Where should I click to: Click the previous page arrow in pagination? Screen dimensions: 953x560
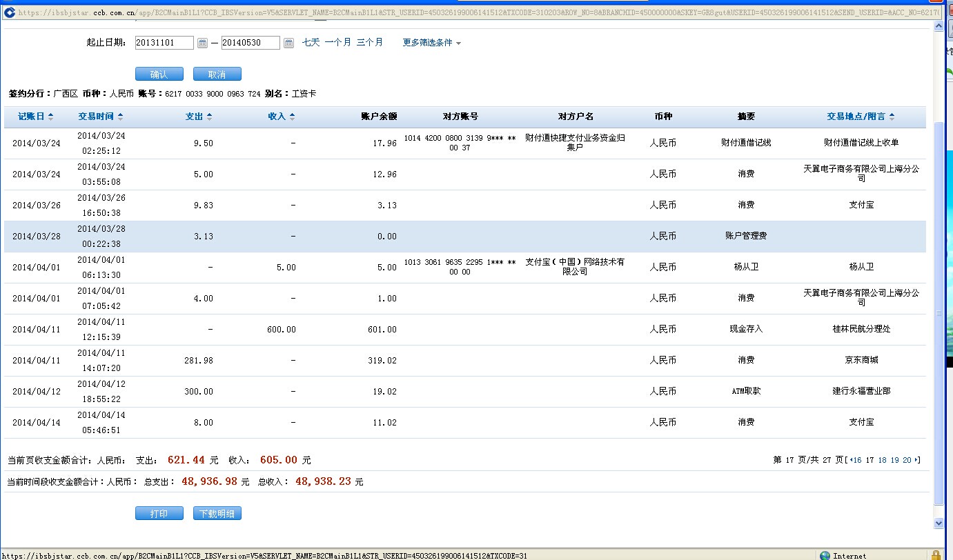click(851, 460)
